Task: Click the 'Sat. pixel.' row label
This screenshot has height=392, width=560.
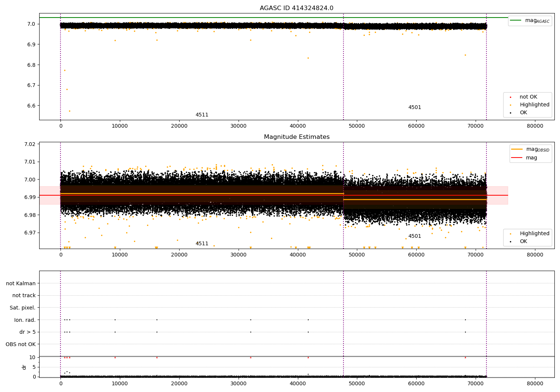Action: [23, 308]
